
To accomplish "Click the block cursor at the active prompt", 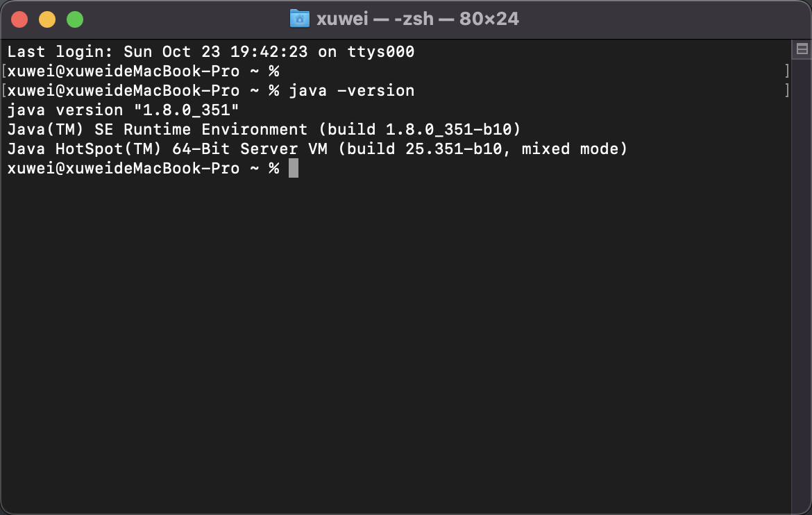I will tap(294, 168).
